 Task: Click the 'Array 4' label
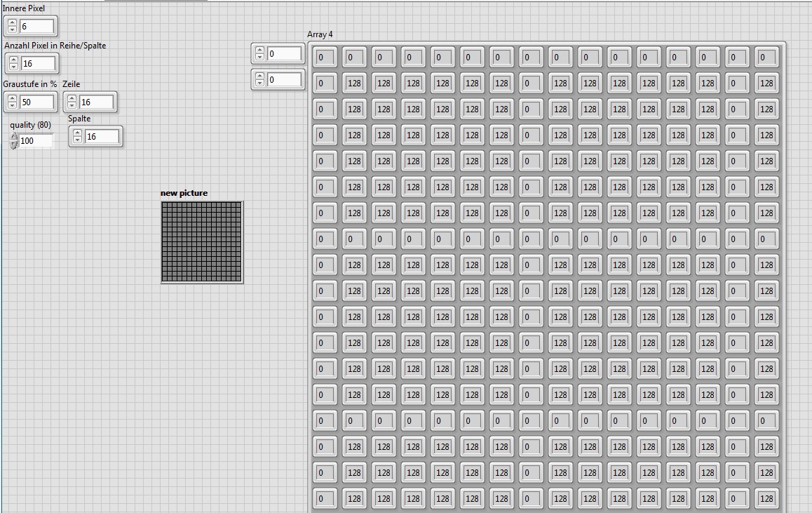(320, 34)
